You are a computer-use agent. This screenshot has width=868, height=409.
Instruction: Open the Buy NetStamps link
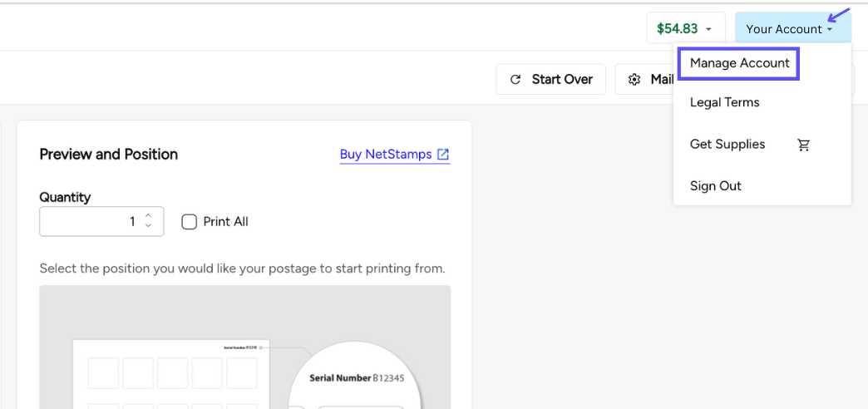point(386,155)
